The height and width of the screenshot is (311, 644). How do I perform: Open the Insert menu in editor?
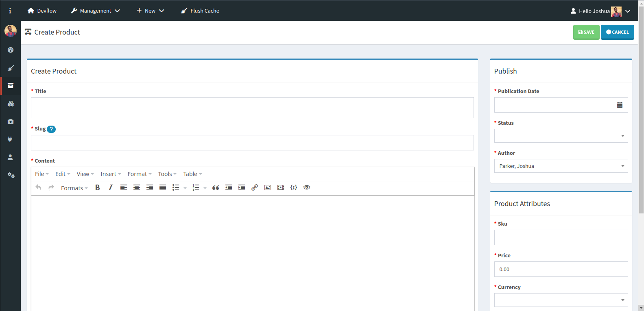click(110, 174)
